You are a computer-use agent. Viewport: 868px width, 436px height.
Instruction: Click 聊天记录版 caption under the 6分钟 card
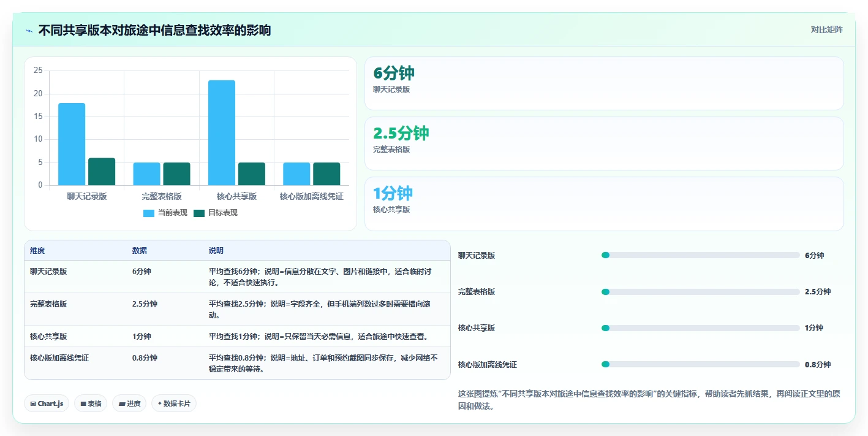point(391,90)
